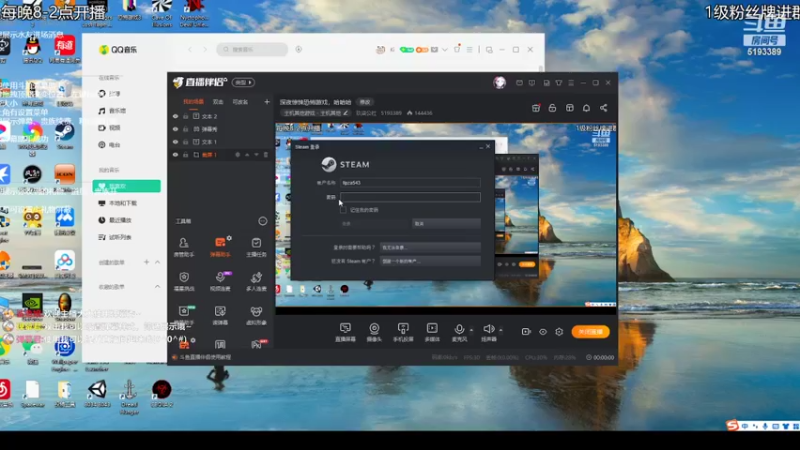The height and width of the screenshot is (450, 800).
Task: Toggle lock on 文本 1 source
Action: click(x=186, y=142)
